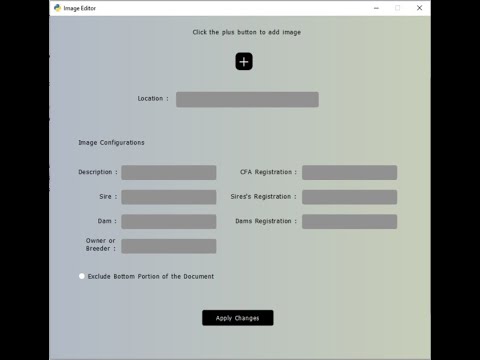
Task: Click the Sire's Registration field
Action: coord(350,197)
